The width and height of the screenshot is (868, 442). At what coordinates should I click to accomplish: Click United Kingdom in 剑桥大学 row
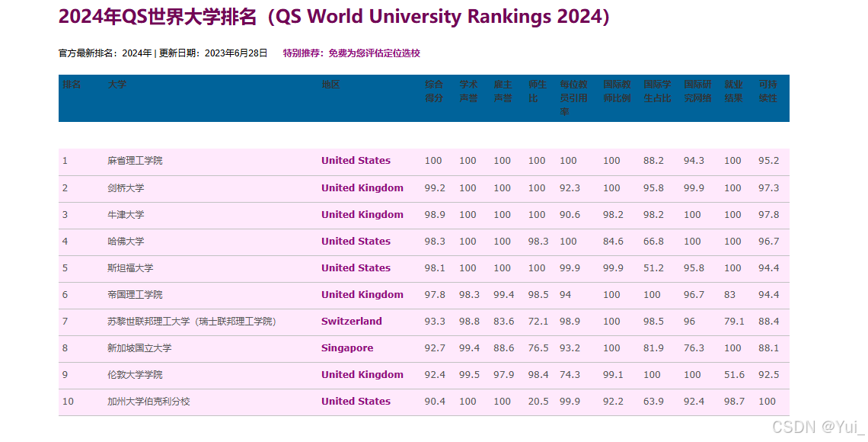[362, 187]
